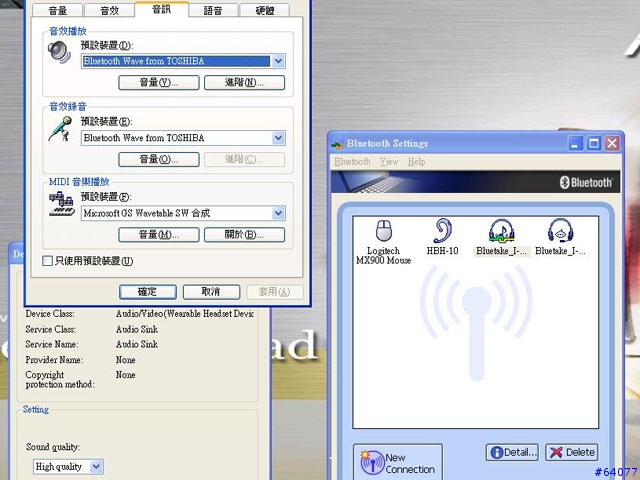Screen dimensions: 640x480
Task: Click the Device Class Audio/Video value
Action: point(184,314)
